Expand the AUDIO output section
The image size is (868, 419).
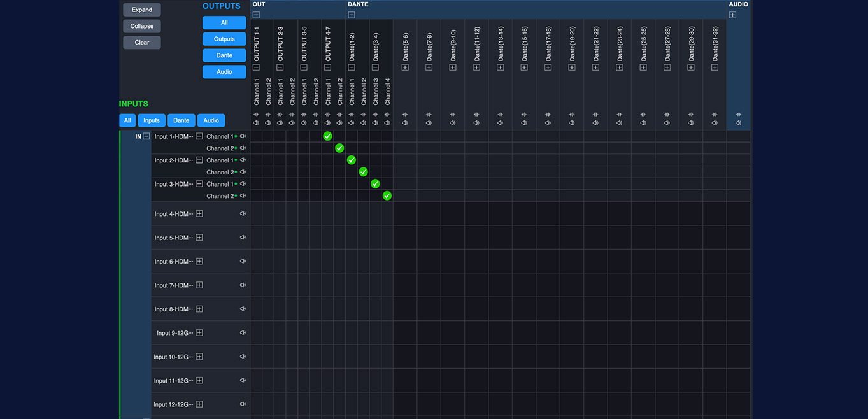click(732, 15)
